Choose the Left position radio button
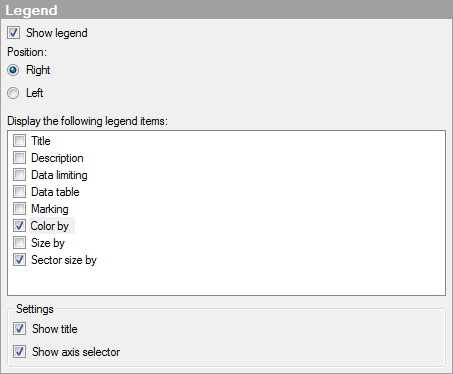 coord(13,93)
